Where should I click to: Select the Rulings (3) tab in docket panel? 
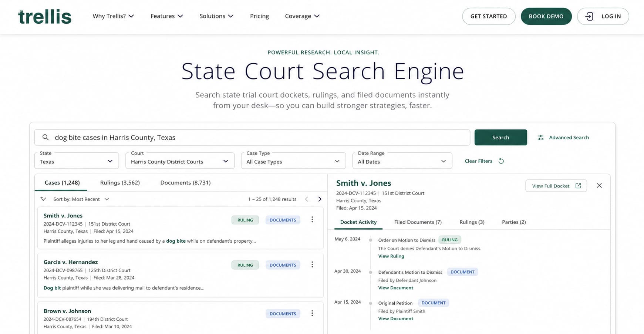click(x=472, y=222)
